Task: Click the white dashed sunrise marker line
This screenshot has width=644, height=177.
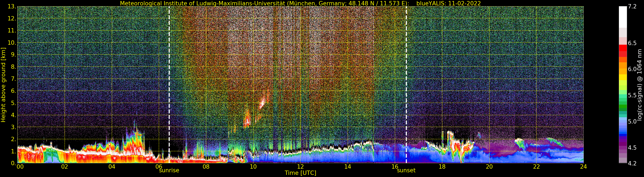Action: point(169,85)
